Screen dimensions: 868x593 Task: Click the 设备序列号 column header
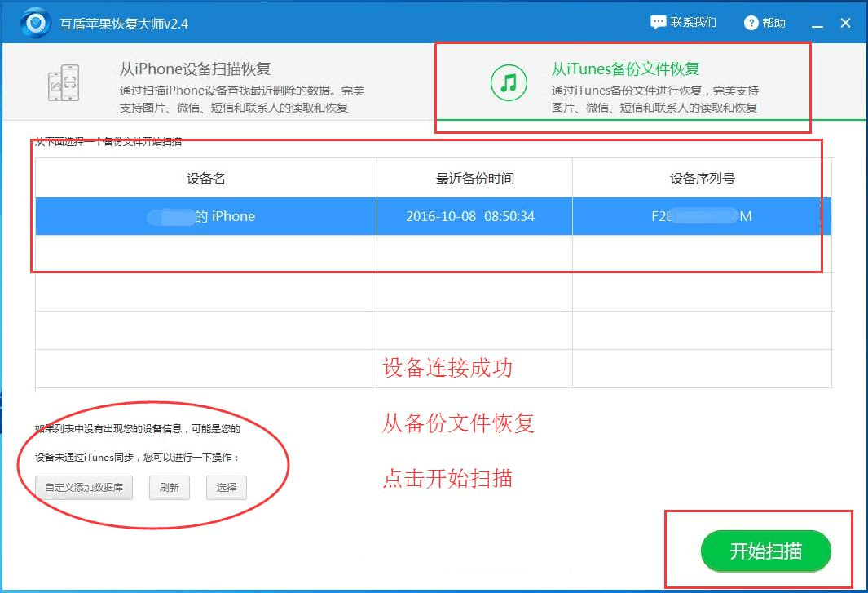tap(701, 178)
